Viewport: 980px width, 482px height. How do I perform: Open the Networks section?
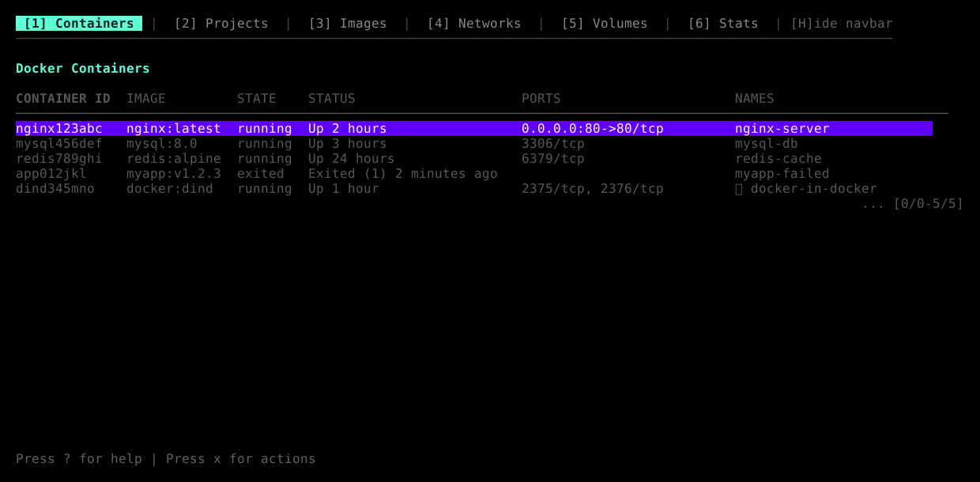pos(474,23)
